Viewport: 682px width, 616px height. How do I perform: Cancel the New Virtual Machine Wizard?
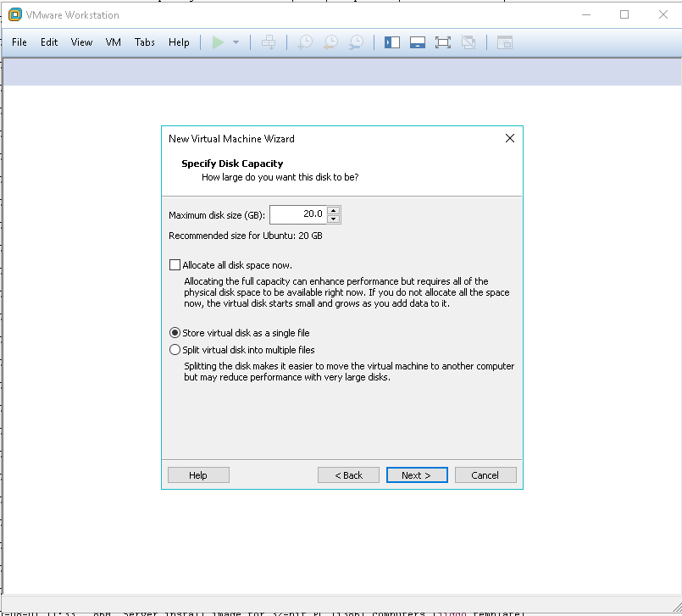[x=485, y=475]
